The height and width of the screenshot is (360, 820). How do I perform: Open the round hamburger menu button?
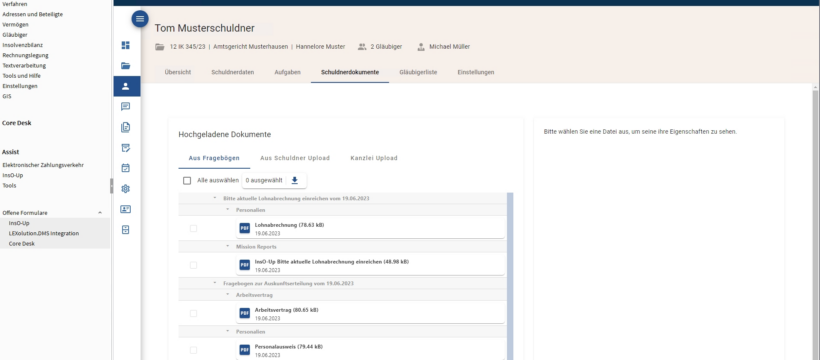pos(140,19)
